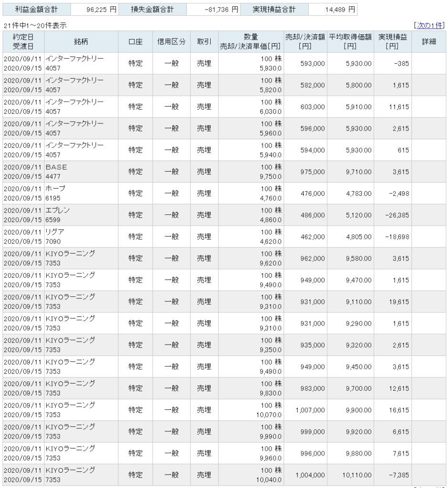448x488 pixels.
Task: Click the 12,615 realized profit cell
Action: click(393, 388)
